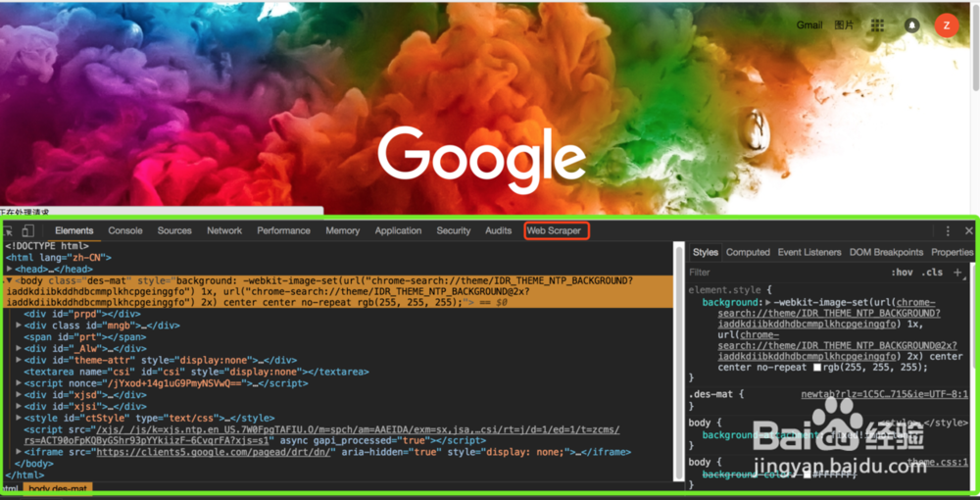Switch to the Elements tab
This screenshot has width=980, height=500.
pos(74,230)
